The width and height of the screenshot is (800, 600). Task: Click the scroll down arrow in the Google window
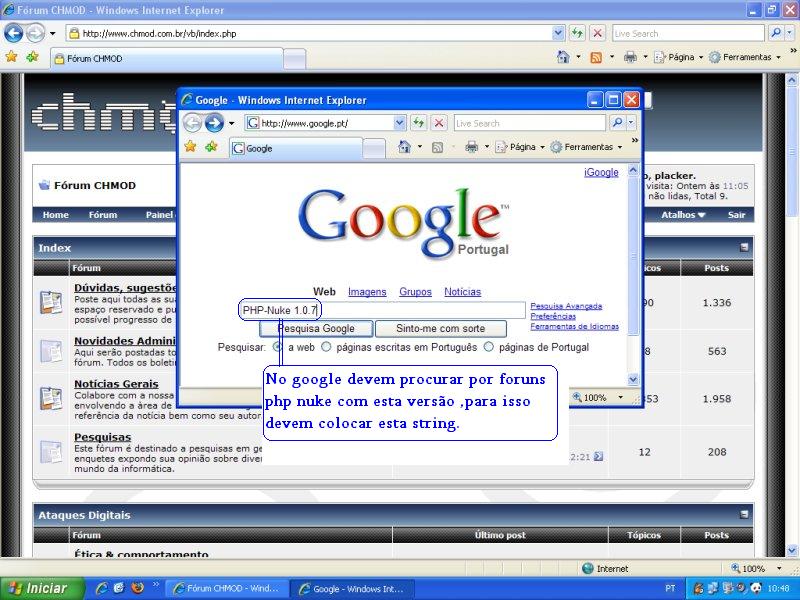[x=633, y=379]
